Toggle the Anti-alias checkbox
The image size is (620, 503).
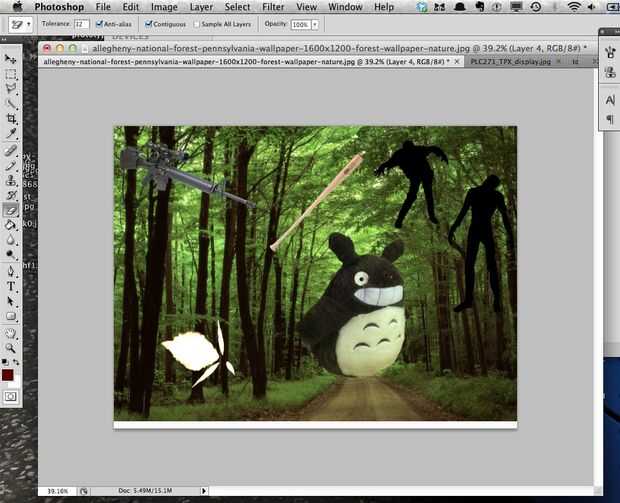coord(100,23)
